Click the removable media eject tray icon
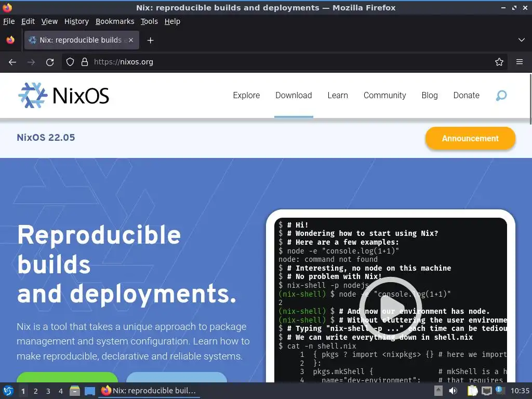Viewport: 532px width, 399px height. [438, 391]
